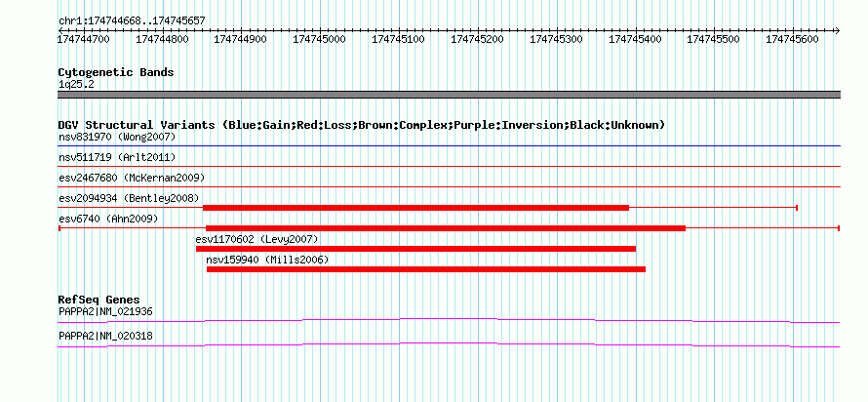The width and height of the screenshot is (868, 402).
Task: Open variant label nsv159940 (Mills2006)
Action: (x=267, y=260)
